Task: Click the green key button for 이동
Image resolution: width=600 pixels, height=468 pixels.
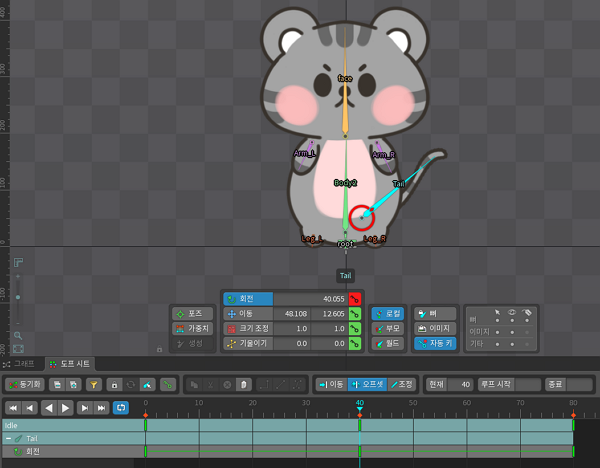Action: click(x=355, y=314)
